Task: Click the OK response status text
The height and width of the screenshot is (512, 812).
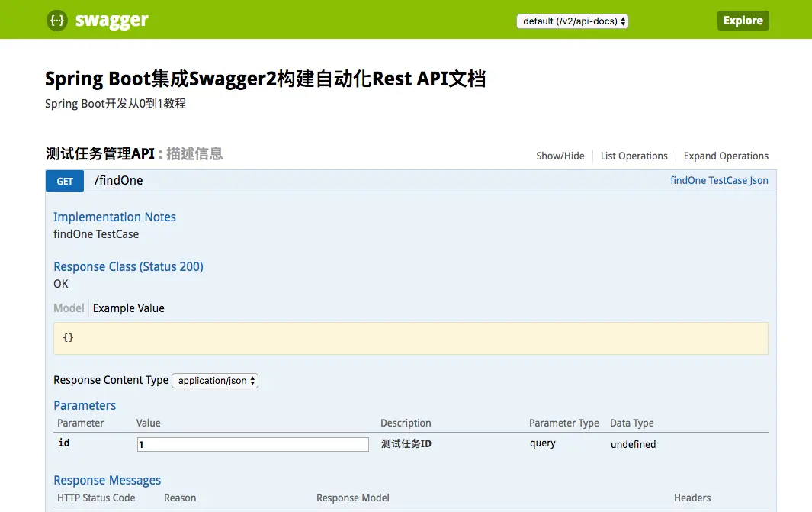Action: 60,283
